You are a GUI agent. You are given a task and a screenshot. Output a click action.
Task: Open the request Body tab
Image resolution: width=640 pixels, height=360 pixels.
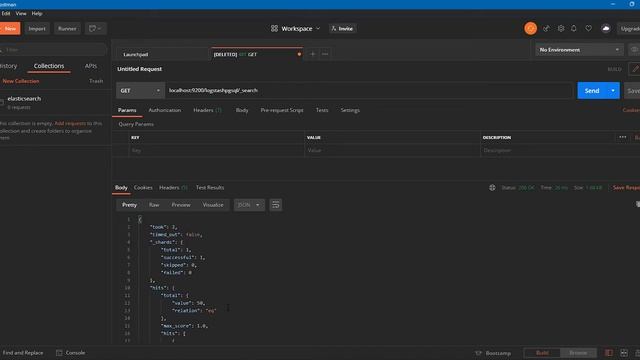242,110
